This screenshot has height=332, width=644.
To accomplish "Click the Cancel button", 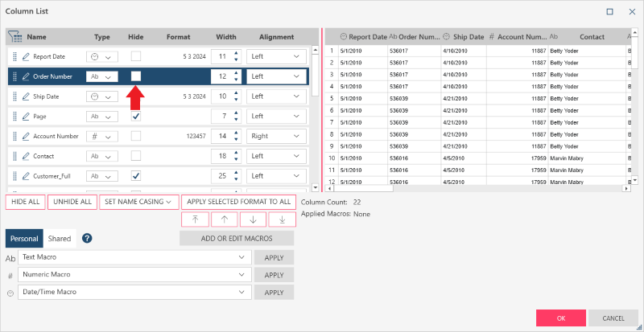I will point(613,318).
